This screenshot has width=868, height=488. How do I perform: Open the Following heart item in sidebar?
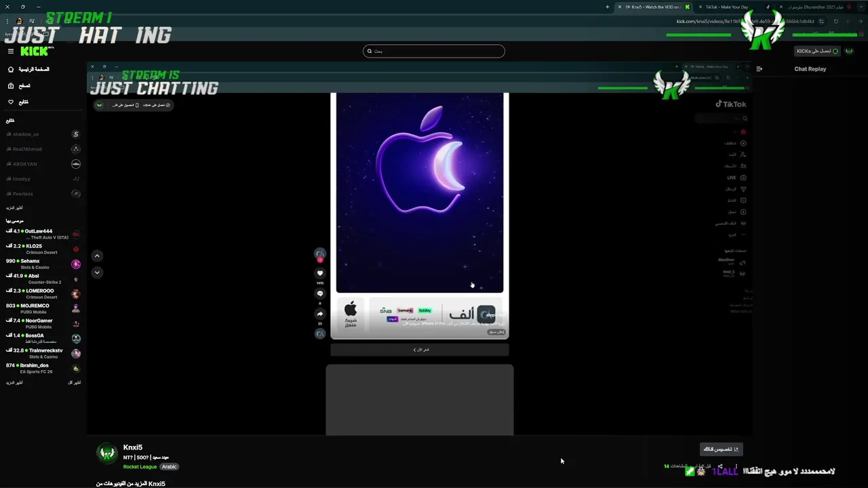(18, 102)
